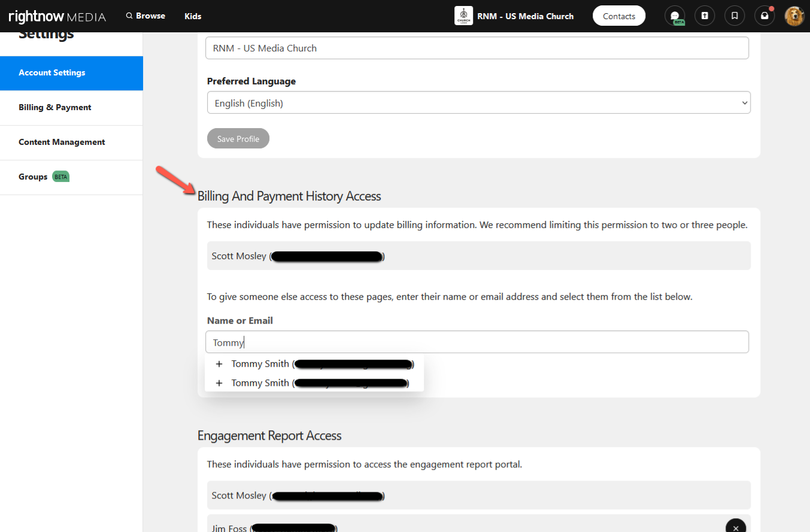Open the chat icon marked BETA
Viewport: 810px width, 532px height.
click(675, 16)
